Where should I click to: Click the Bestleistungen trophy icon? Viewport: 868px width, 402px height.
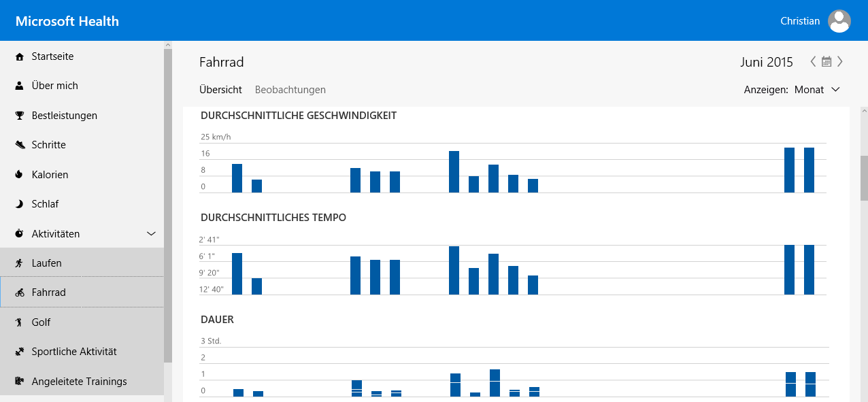tap(19, 116)
